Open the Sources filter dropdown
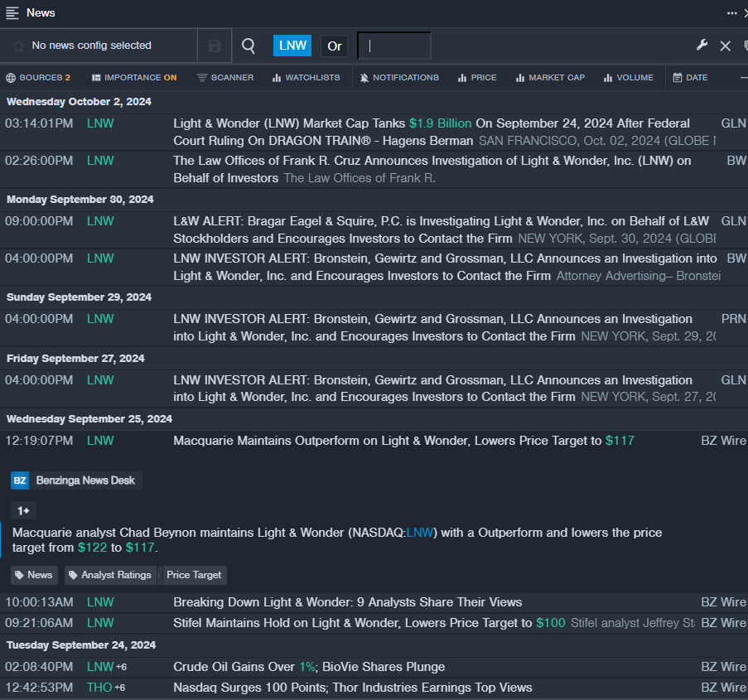 click(38, 78)
